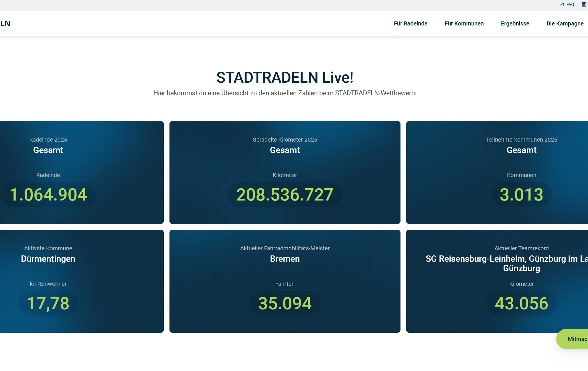588x371 pixels.
Task: Select the kilometer total 208.536.727
Action: pos(285,195)
